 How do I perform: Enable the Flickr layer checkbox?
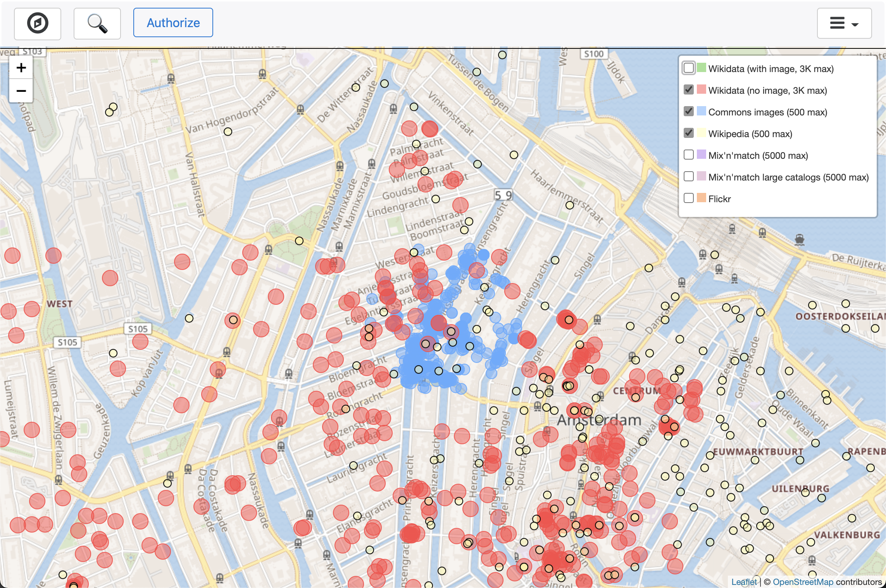689,198
